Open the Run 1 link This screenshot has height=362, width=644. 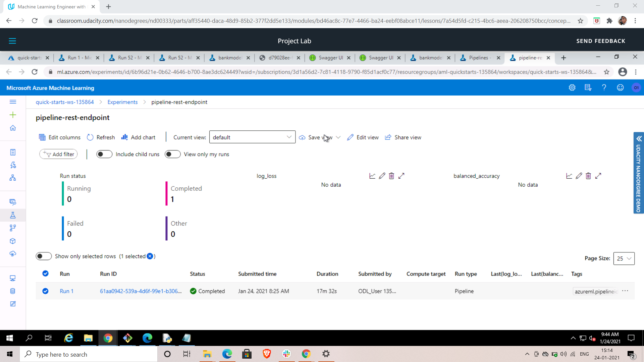(x=66, y=291)
